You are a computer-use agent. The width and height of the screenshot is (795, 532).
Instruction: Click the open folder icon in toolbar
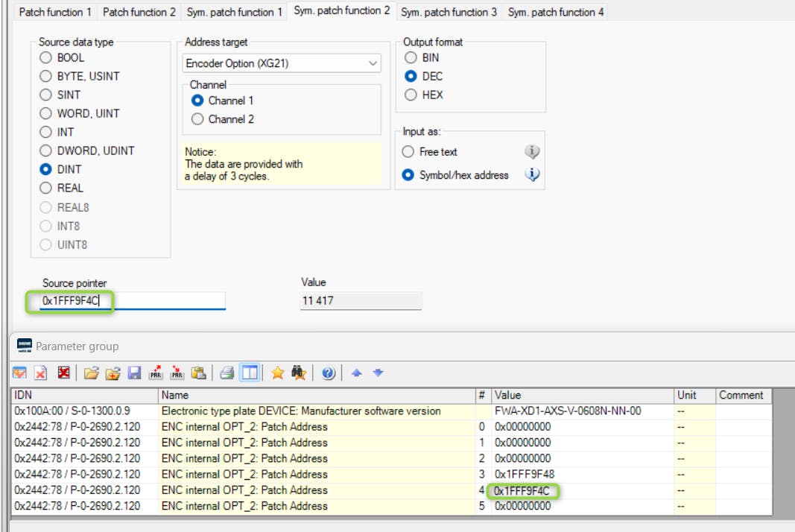[x=91, y=373]
